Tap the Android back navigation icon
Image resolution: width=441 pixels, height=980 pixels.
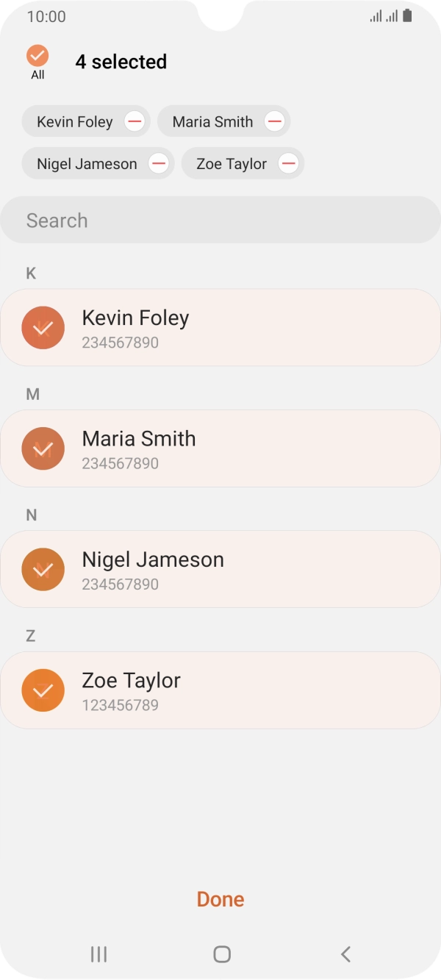pyautogui.click(x=345, y=954)
